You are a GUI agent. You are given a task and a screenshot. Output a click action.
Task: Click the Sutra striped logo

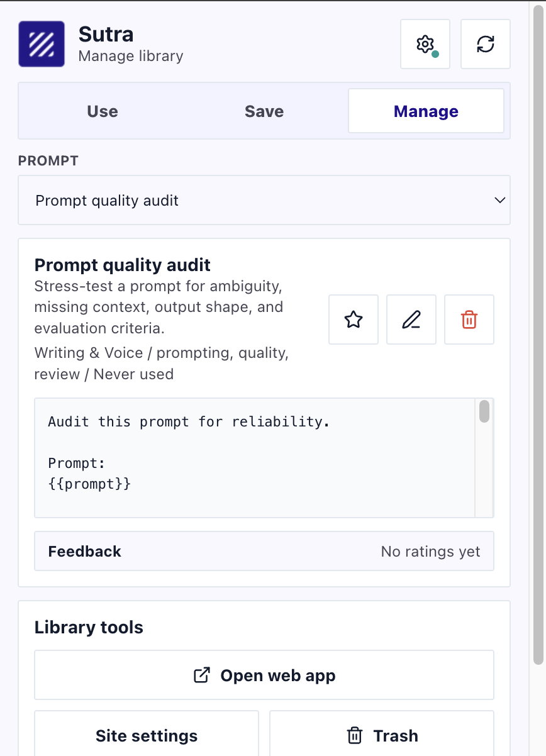pos(42,44)
